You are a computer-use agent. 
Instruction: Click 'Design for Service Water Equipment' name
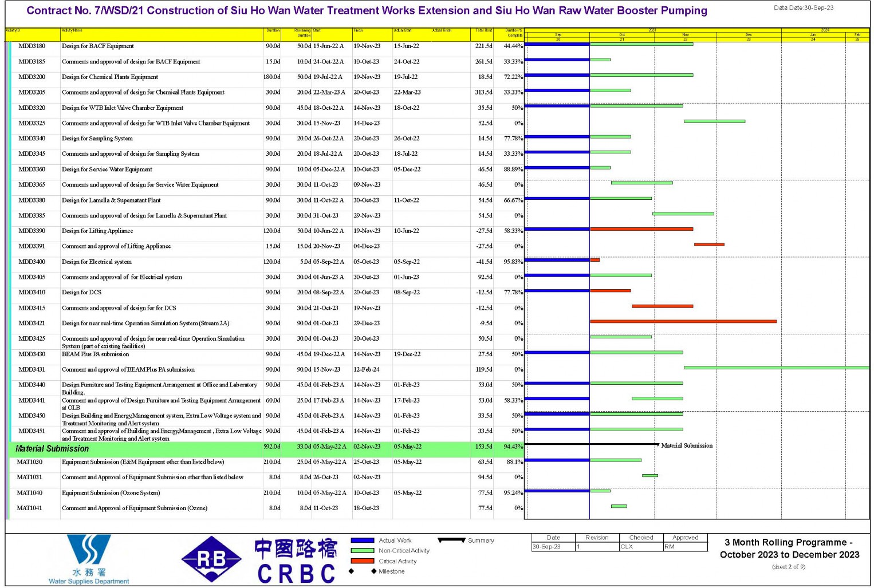pos(107,169)
